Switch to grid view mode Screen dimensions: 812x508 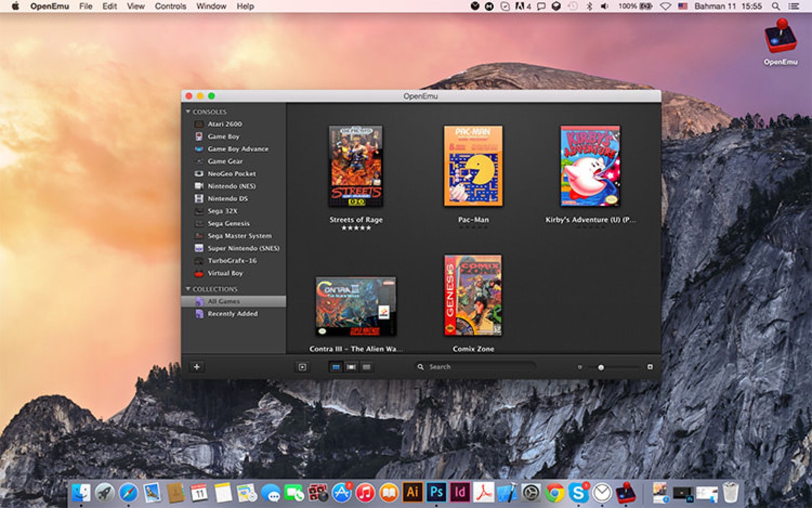click(336, 367)
